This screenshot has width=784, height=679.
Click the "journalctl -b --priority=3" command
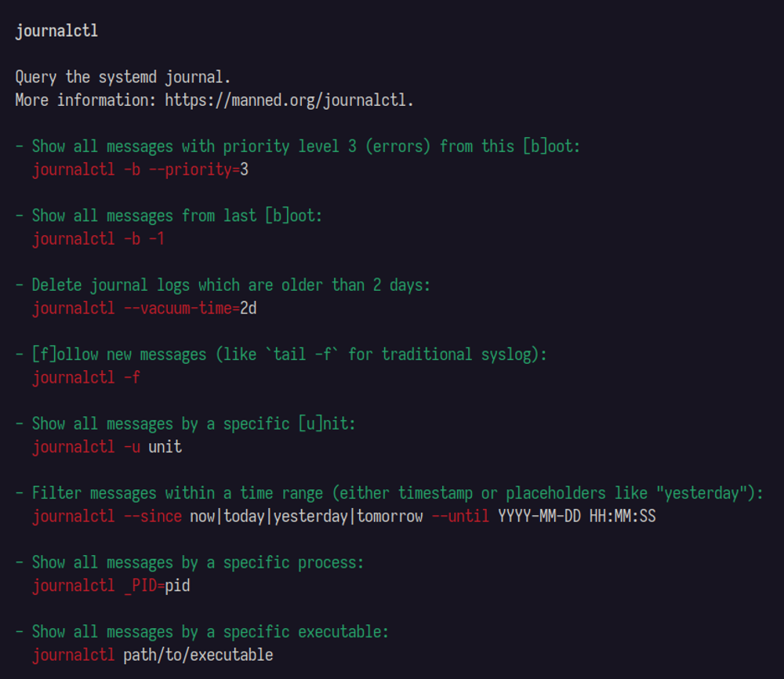coord(140,169)
